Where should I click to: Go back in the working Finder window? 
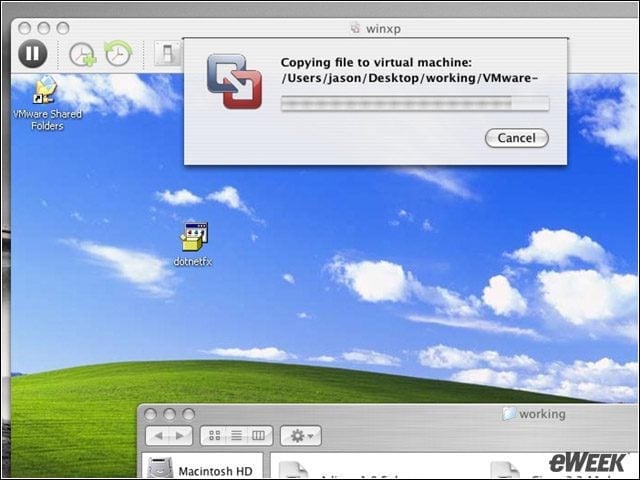(158, 436)
